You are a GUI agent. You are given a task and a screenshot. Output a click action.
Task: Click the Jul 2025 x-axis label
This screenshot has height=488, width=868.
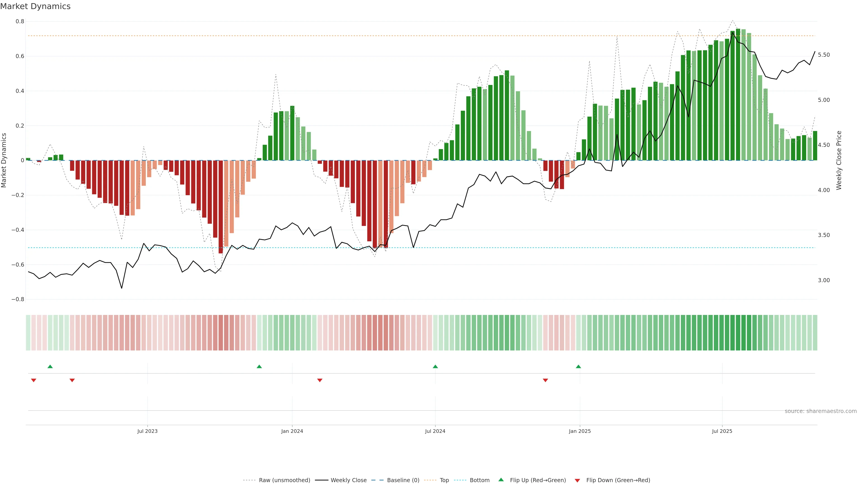click(x=722, y=431)
